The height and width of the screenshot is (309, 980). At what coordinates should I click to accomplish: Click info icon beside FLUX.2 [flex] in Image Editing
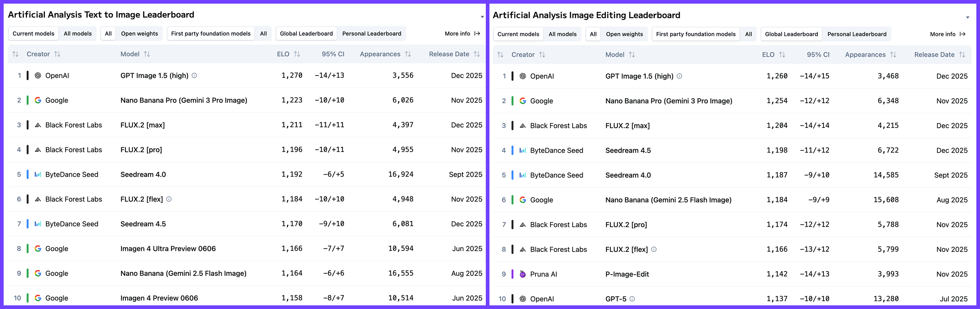pyautogui.click(x=654, y=249)
